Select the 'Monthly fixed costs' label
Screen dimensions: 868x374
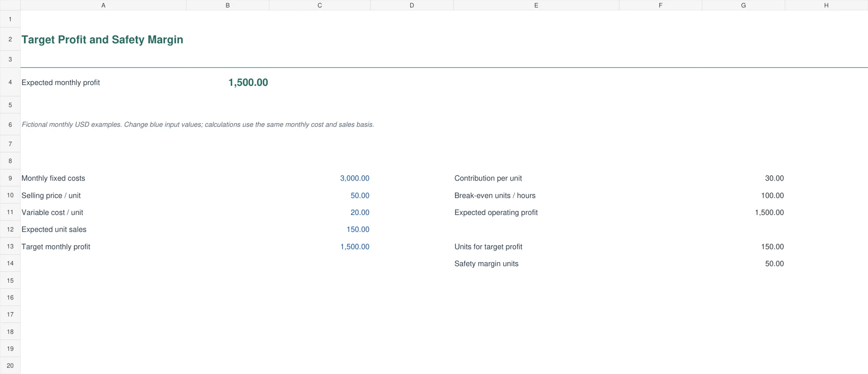[53, 178]
